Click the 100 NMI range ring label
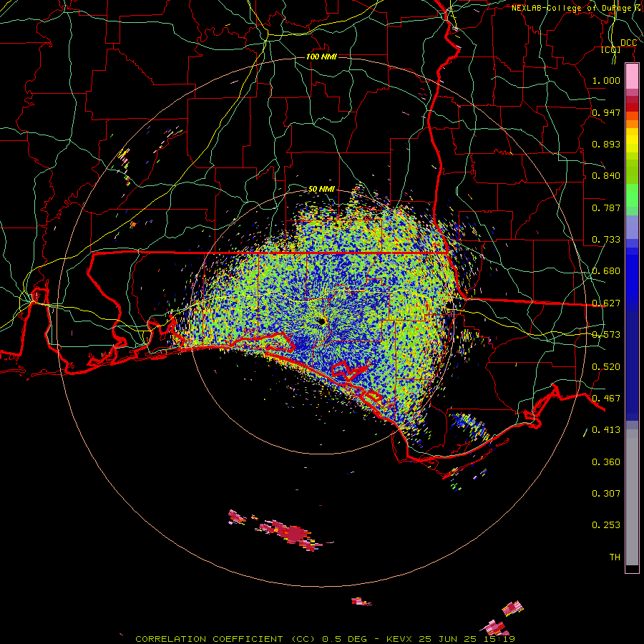 click(321, 57)
